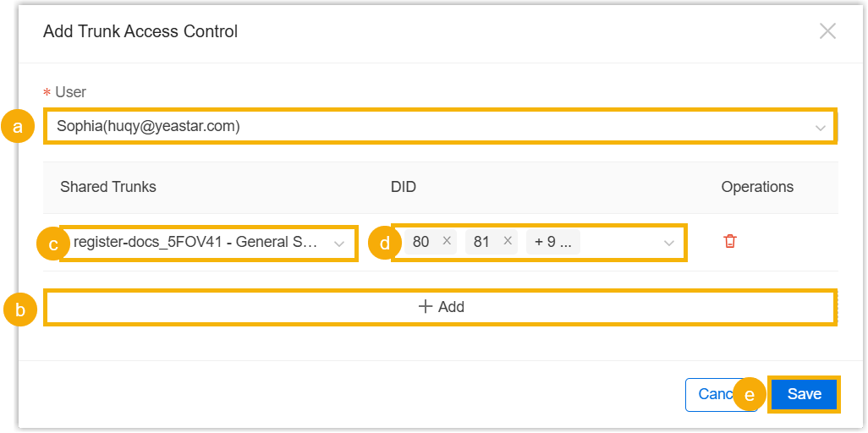Click the Shared Trunks column header
The image size is (868, 433).
point(108,187)
